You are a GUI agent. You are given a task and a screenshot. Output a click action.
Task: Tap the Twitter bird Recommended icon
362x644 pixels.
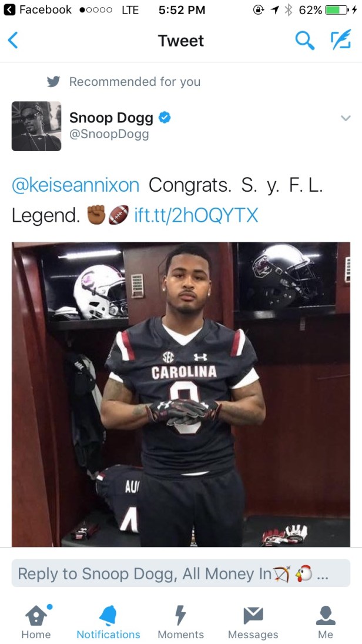click(53, 82)
